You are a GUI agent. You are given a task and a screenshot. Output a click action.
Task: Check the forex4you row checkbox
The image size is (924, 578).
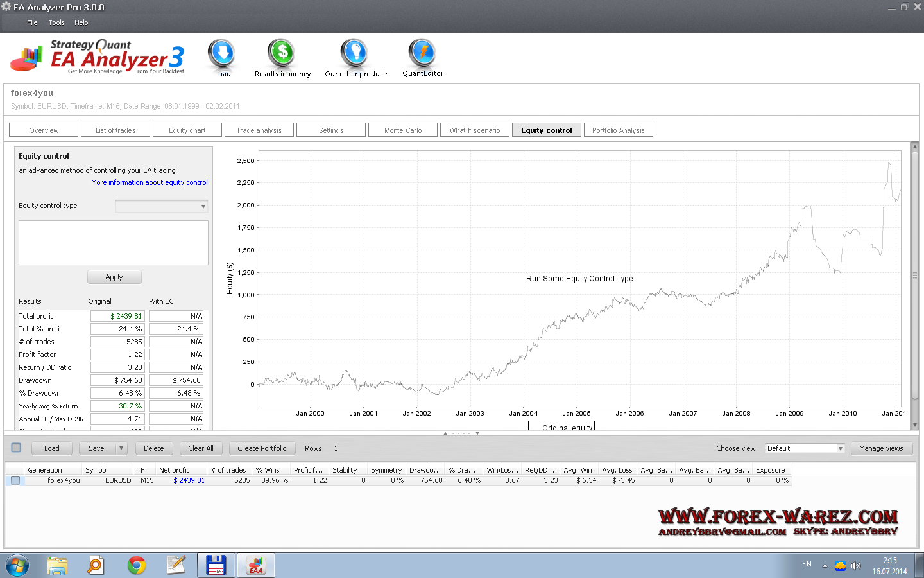click(15, 480)
